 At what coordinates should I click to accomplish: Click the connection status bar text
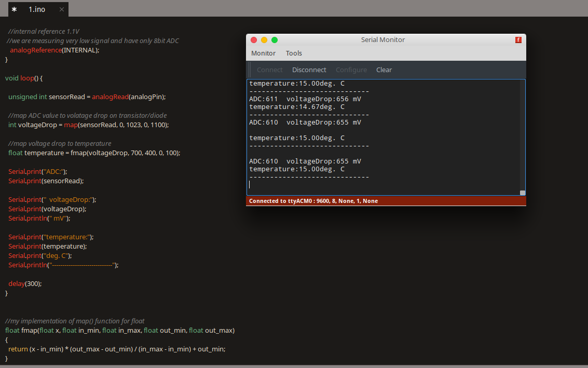pyautogui.click(x=313, y=201)
